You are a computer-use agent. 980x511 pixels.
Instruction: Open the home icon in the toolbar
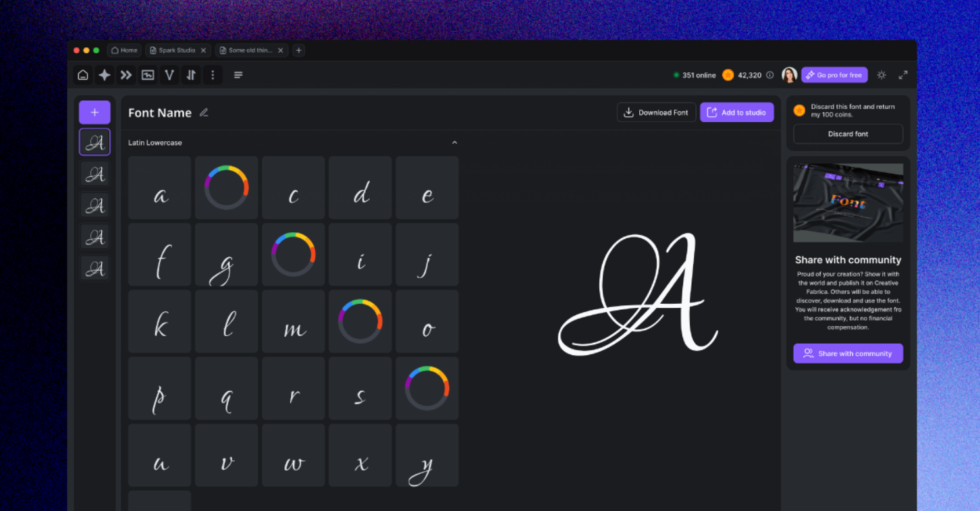click(83, 75)
